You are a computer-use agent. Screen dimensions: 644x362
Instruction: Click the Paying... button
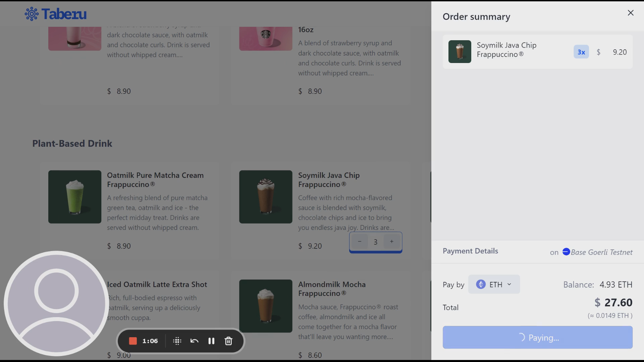538,337
